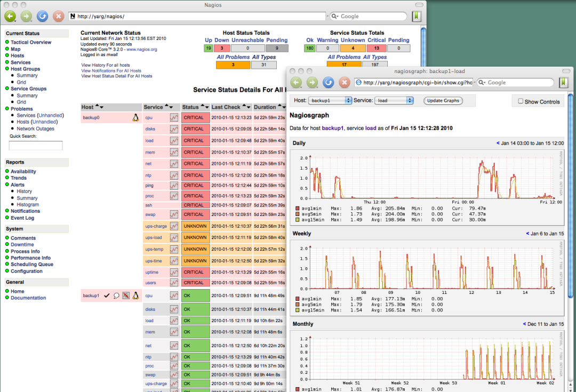Click the Daily load graph image

[427, 188]
